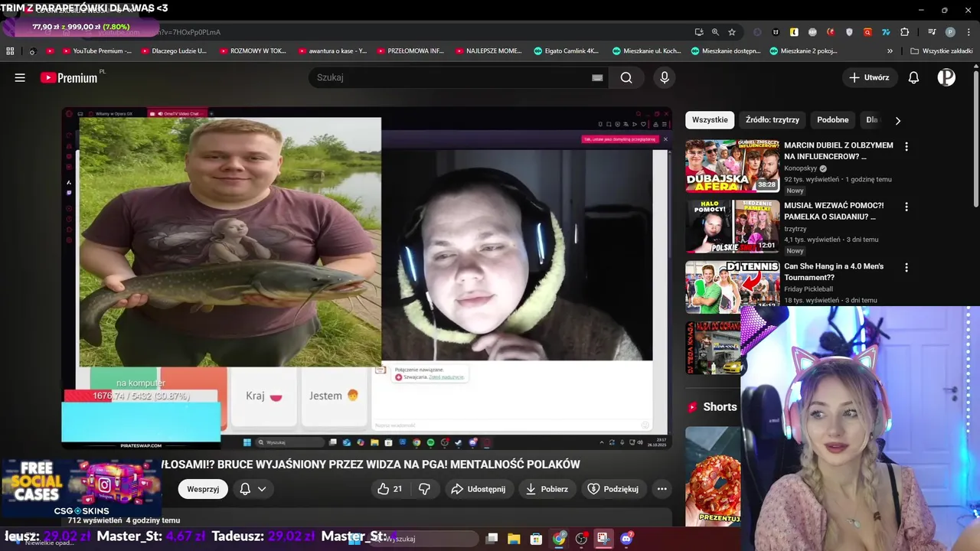Open the Wszystkie zakładki folder
Image resolution: width=980 pixels, height=551 pixels.
(941, 51)
